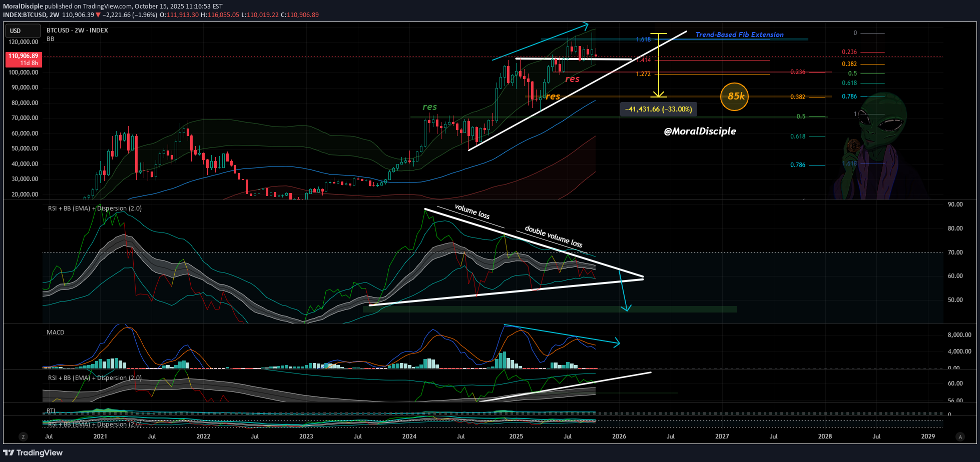Open the USD currency selector

pos(23,31)
